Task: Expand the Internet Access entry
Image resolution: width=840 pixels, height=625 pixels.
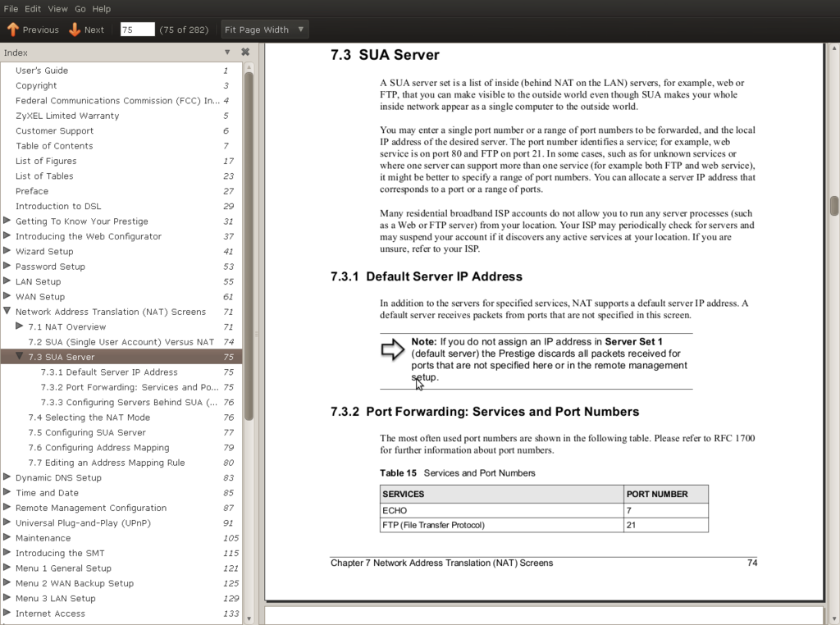Action: [7, 612]
